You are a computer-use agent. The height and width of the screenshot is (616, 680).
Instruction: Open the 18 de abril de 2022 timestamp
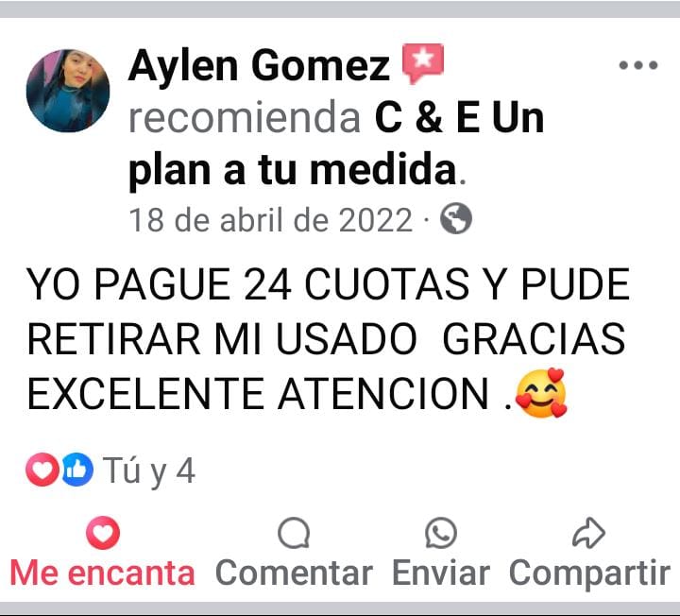[271, 220]
